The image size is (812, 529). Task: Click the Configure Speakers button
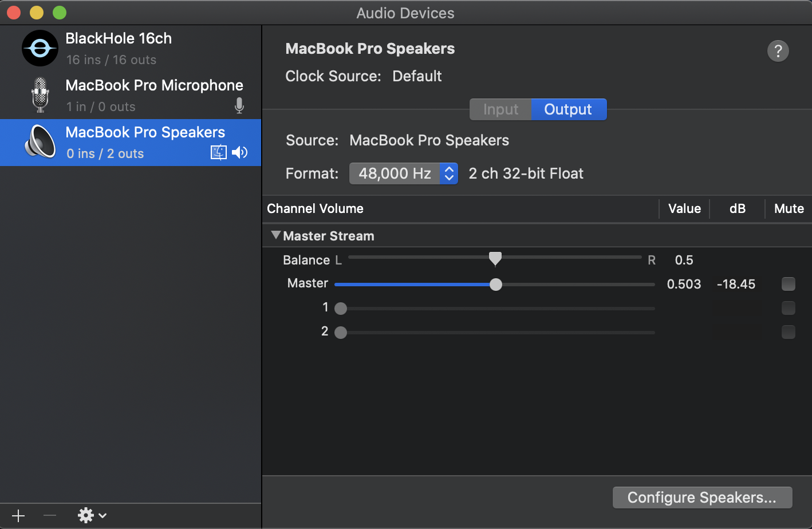coord(703,498)
